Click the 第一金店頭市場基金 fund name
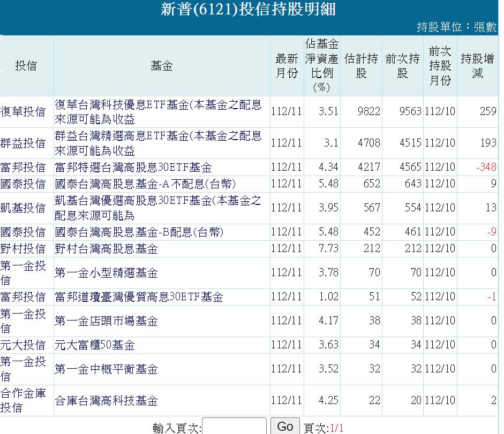The width and height of the screenshot is (504, 434). [106, 321]
